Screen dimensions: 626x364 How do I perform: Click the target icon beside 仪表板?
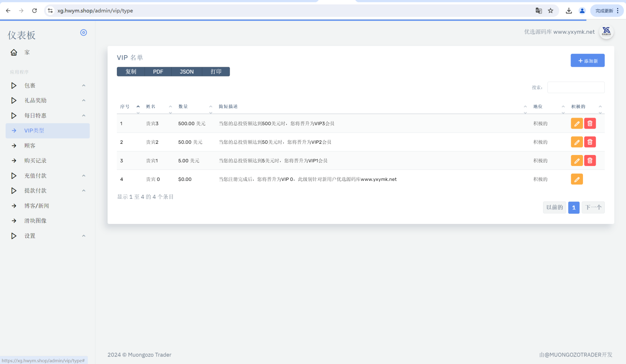[84, 32]
